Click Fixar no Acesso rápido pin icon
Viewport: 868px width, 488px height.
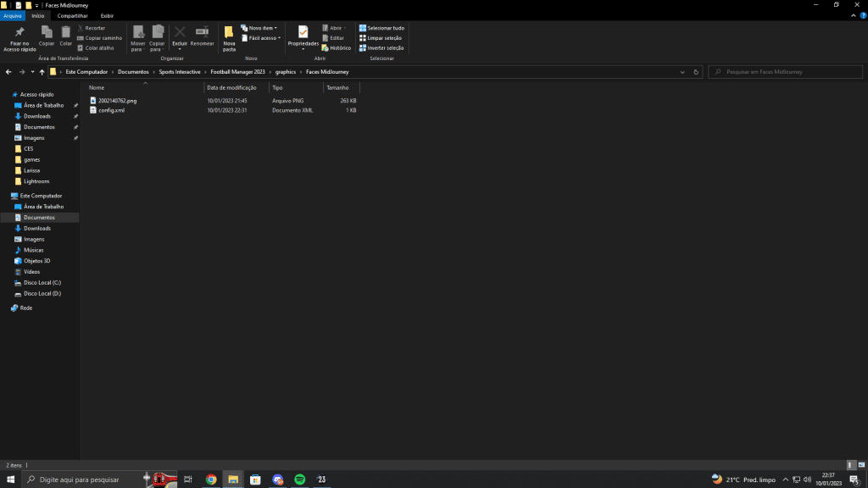point(19,32)
